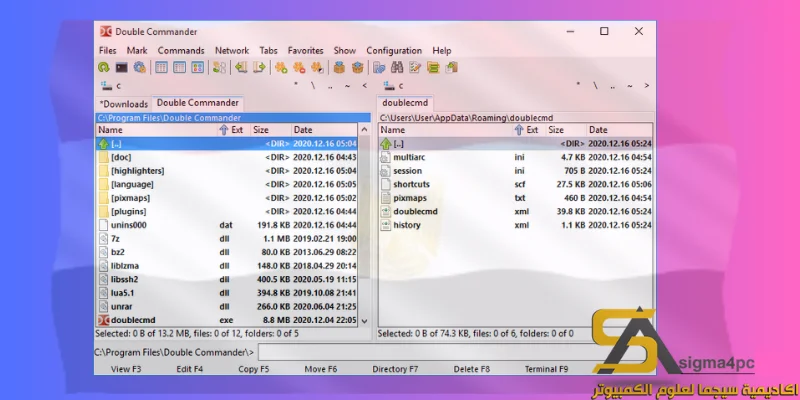Select the doublecmd exe file icon
800x400 pixels.
[x=104, y=320]
